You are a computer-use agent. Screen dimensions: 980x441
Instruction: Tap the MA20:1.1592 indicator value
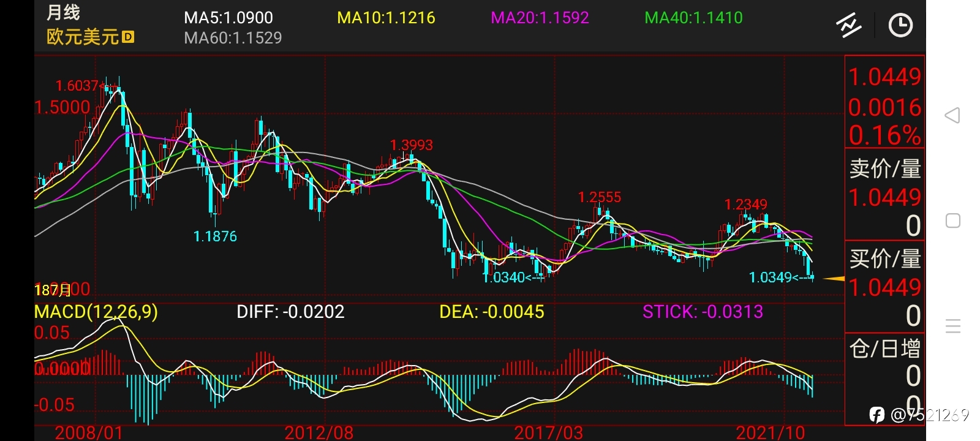point(540,18)
